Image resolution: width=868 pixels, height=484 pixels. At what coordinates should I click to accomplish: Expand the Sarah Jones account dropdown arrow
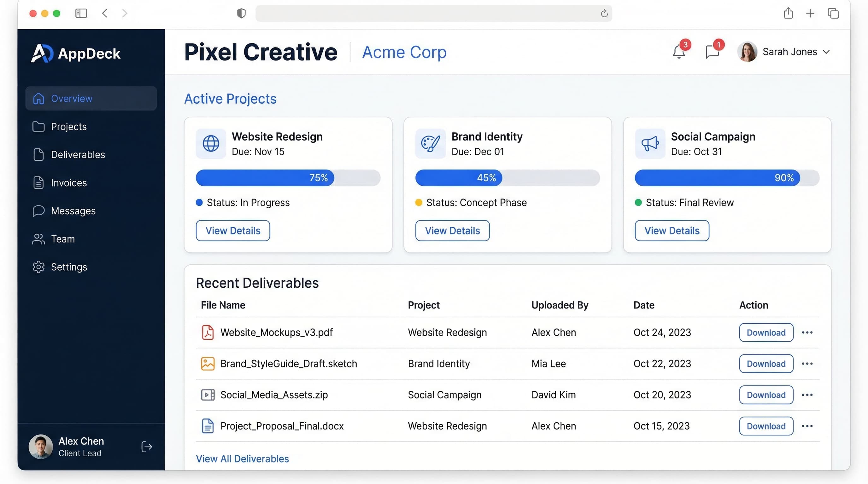[826, 52]
